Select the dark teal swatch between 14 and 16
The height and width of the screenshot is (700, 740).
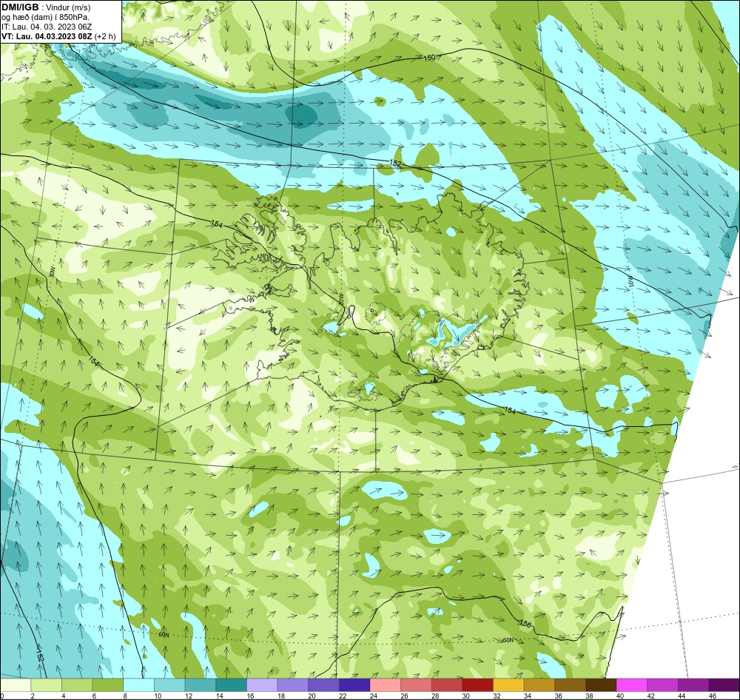pos(231,685)
